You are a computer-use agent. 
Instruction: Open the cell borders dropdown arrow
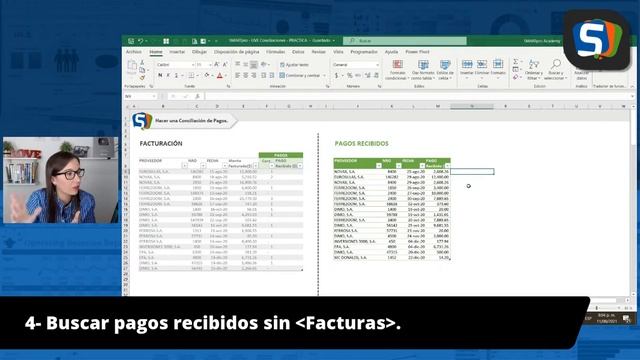[197, 76]
